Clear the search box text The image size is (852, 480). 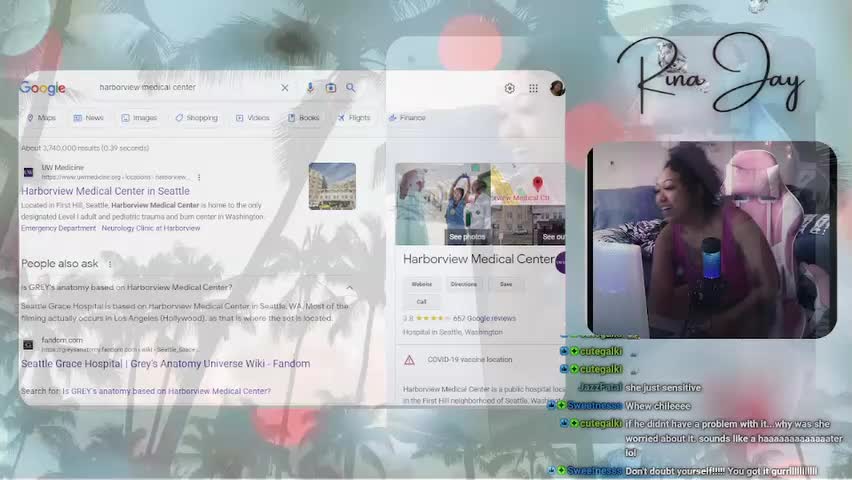284,88
